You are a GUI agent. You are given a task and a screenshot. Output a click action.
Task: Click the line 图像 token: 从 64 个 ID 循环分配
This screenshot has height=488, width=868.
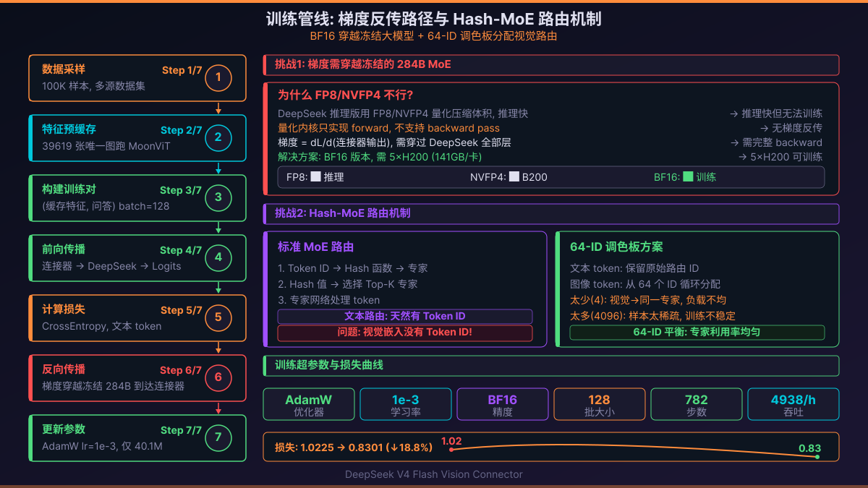(645, 284)
